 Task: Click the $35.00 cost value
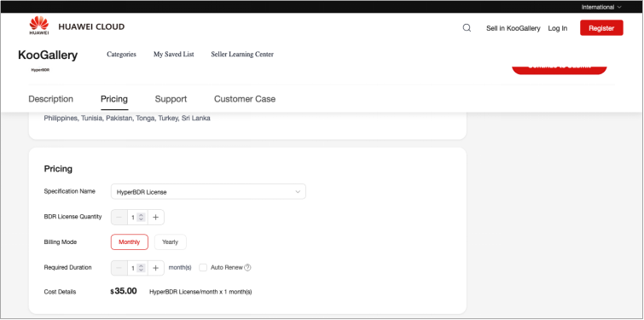(123, 291)
